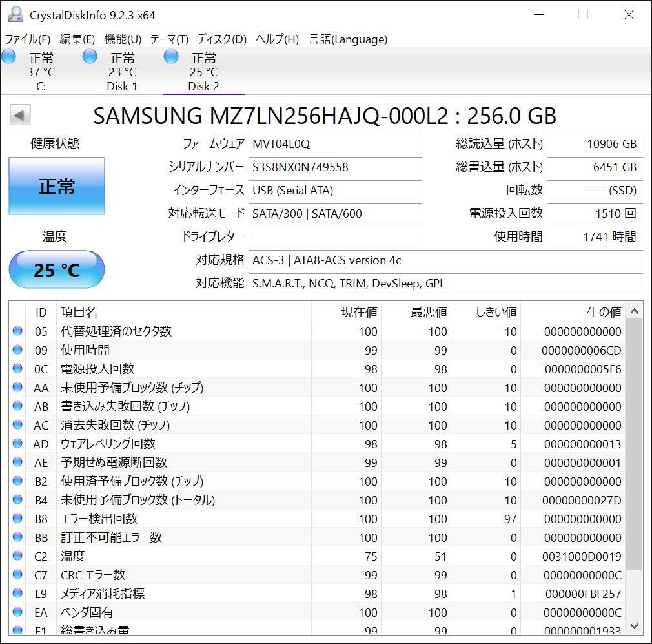This screenshot has width=652, height=644.
Task: Select the blue status dot beside ID 05
Action: coord(17,331)
